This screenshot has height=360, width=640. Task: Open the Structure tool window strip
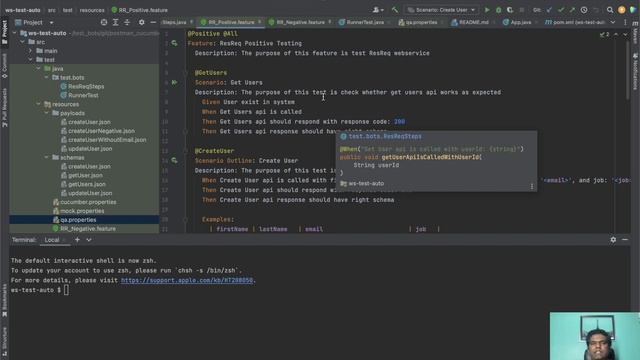[x=4, y=342]
